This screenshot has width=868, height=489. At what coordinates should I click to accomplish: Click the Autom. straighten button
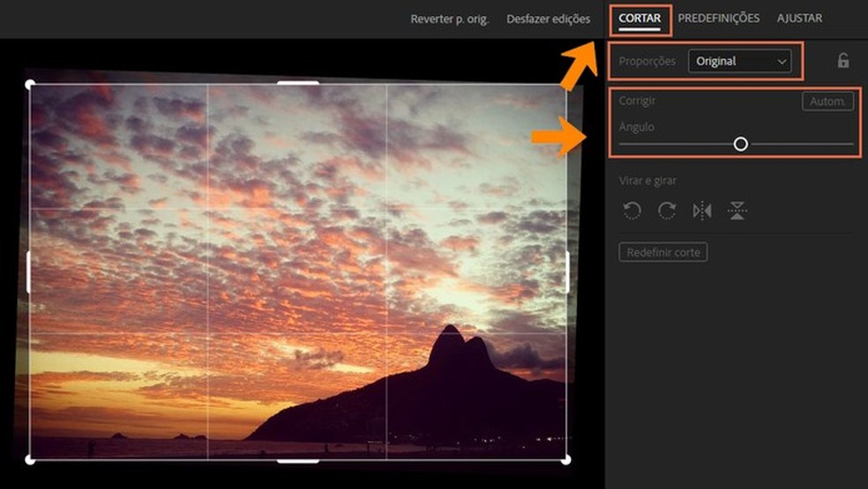pyautogui.click(x=827, y=102)
